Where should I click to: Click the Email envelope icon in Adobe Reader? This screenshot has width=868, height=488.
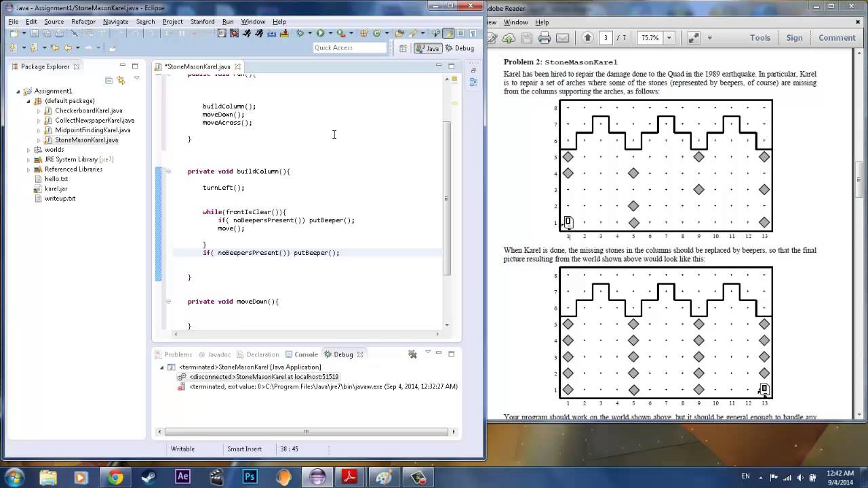pos(562,38)
